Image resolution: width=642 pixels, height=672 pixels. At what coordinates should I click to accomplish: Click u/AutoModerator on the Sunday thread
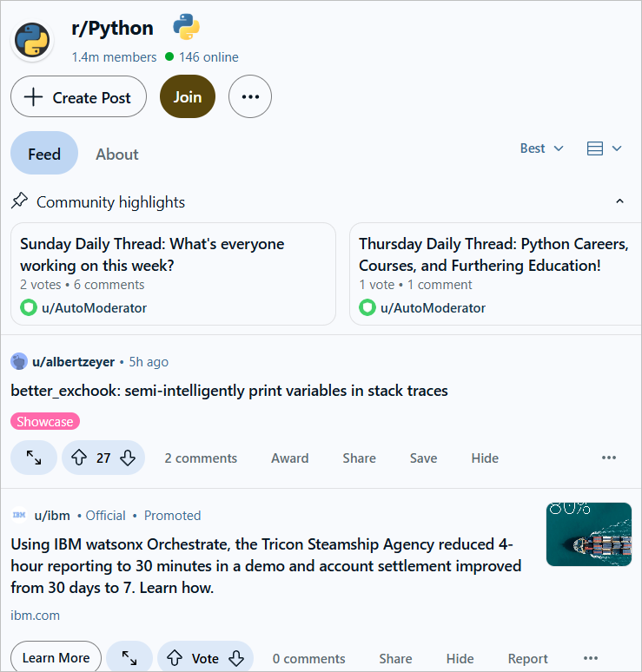(x=95, y=307)
